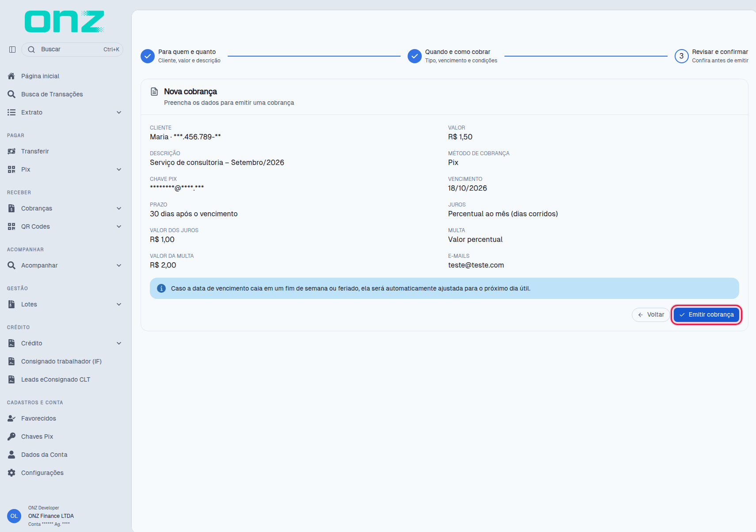Focus the Buscar search field

click(x=72, y=50)
